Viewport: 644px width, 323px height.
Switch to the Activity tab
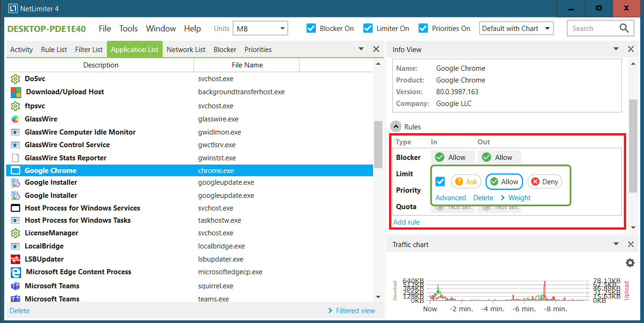[22, 49]
